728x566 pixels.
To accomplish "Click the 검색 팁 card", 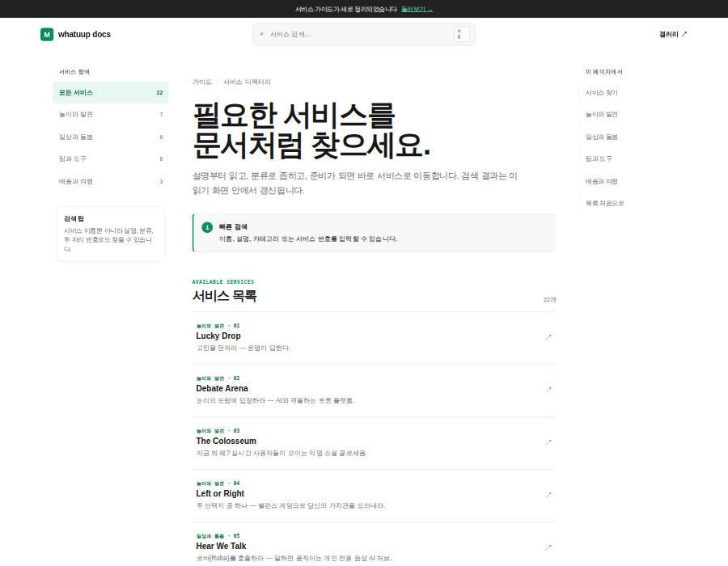I will tap(111, 234).
